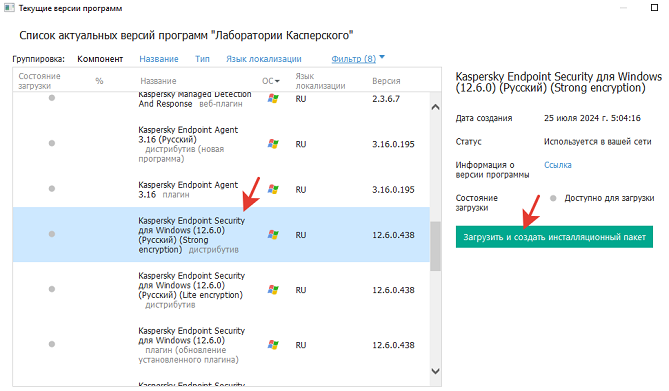Screen dimensions: 669x391
Task: Click Windows icon in Lite encryption row
Action: coord(273,290)
